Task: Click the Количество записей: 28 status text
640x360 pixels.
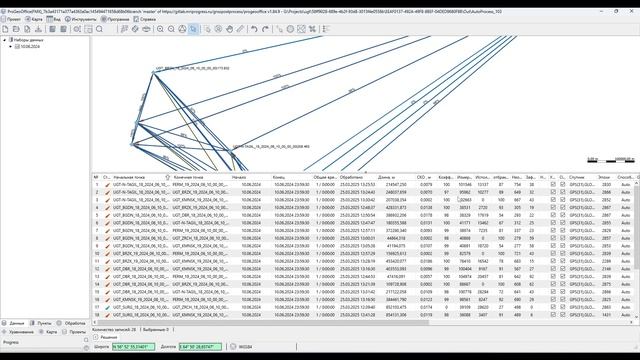Action: 114,329
